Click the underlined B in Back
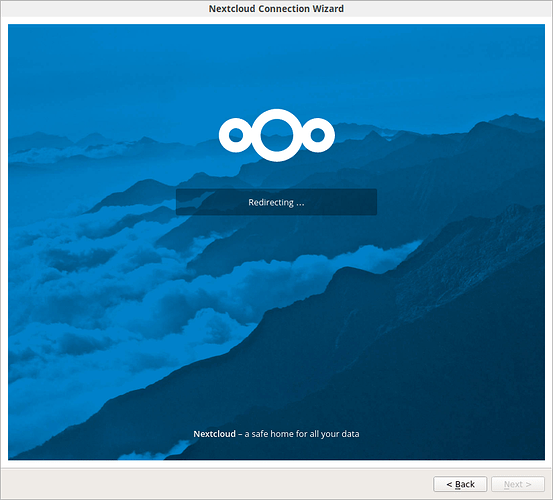Image resolution: width=553 pixels, height=500 pixels. pos(457,484)
